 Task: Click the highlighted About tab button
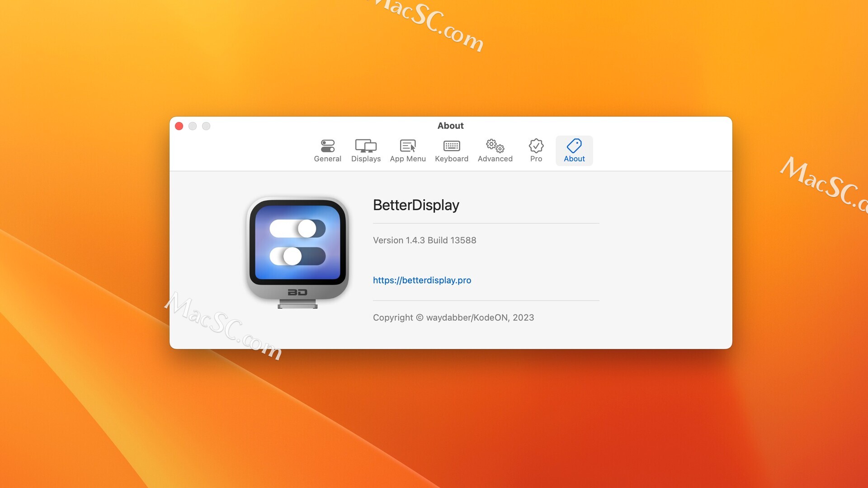[x=574, y=150]
